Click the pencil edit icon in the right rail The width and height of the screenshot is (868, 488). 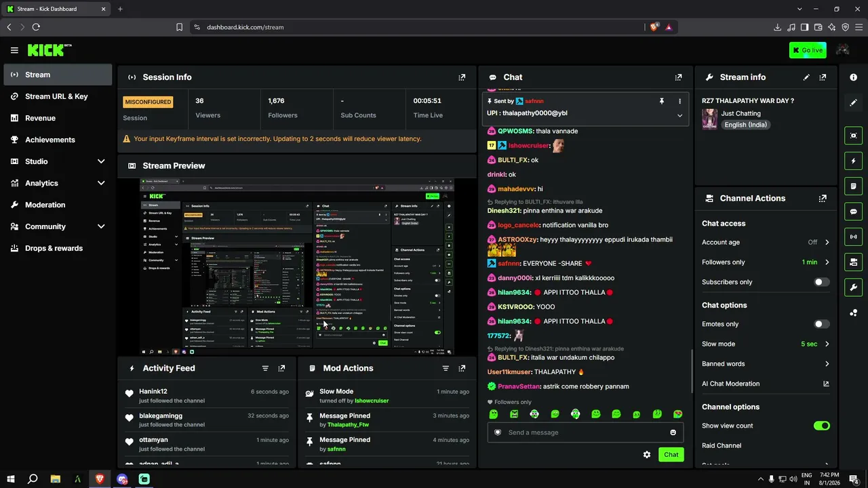853,102
